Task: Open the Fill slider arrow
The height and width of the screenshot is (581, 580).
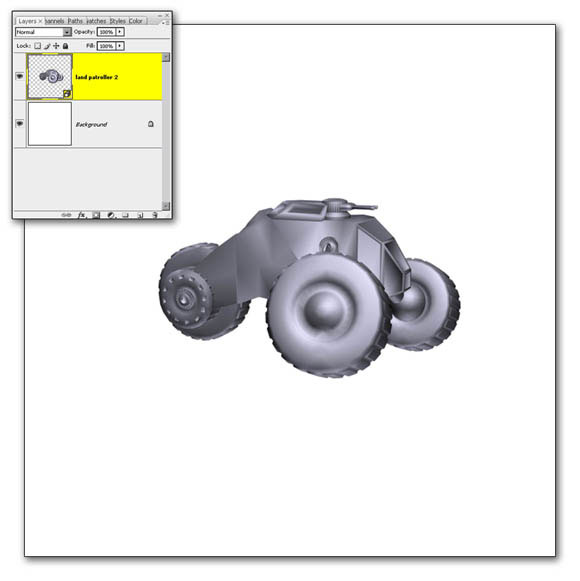Action: click(x=120, y=46)
